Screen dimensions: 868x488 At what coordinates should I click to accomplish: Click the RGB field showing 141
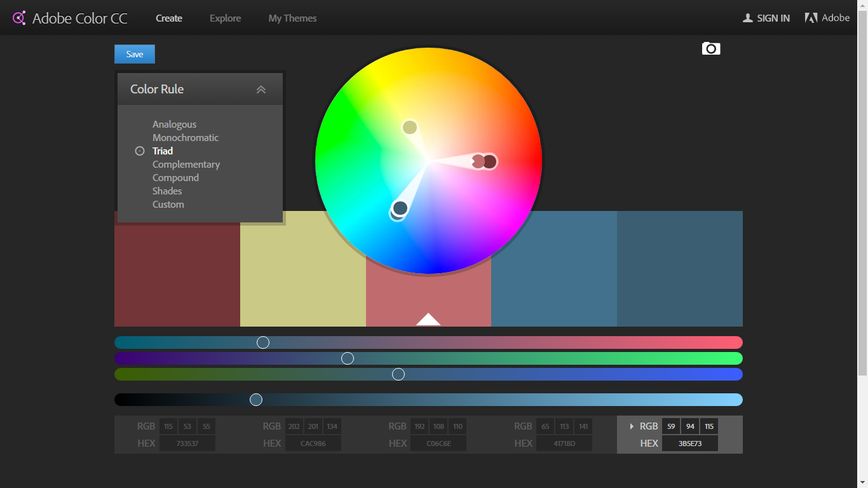(x=583, y=426)
